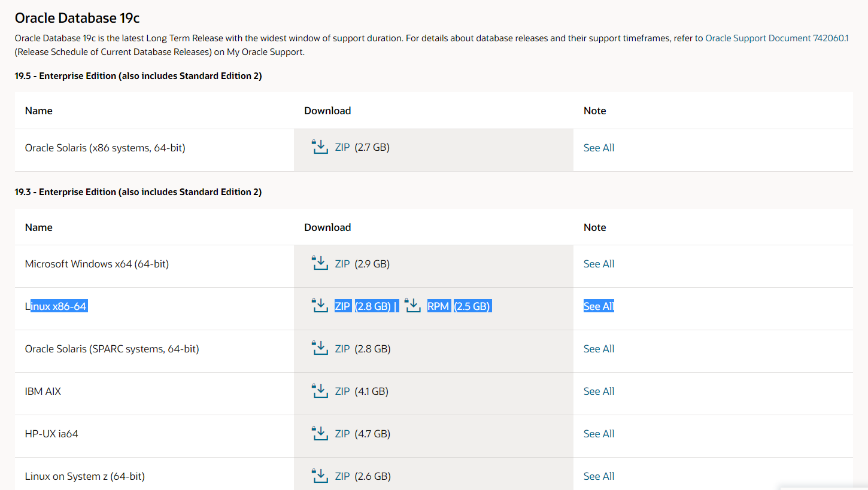Image resolution: width=868 pixels, height=490 pixels.
Task: Click download icon for Oracle Solaris x86 ZIP
Action: [320, 147]
